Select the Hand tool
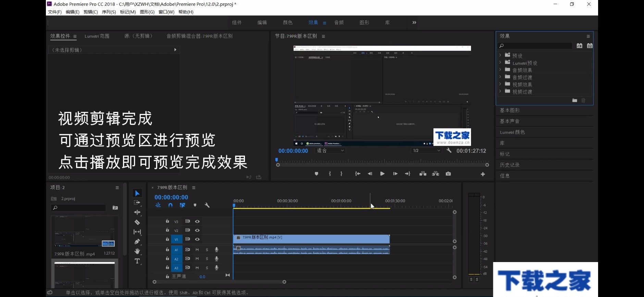Screen dimensions: 644x297 click(137, 251)
